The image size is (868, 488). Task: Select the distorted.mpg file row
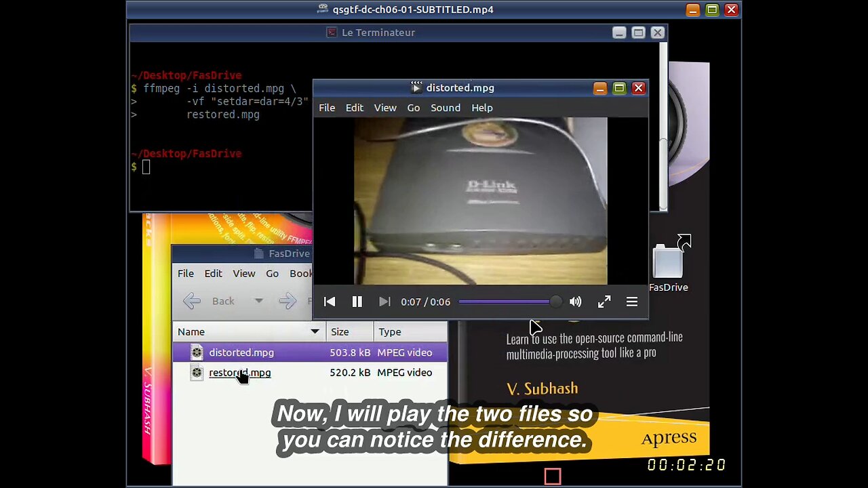coord(310,352)
